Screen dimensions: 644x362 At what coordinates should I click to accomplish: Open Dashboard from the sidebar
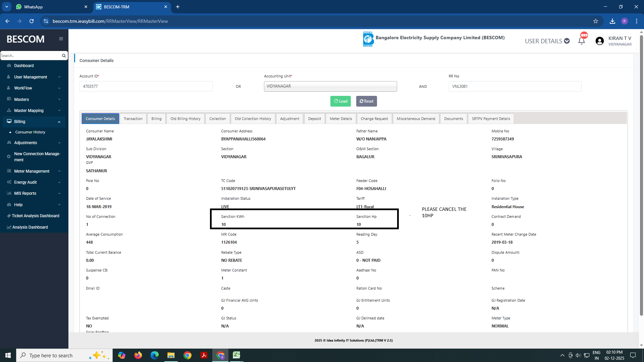[x=24, y=66]
